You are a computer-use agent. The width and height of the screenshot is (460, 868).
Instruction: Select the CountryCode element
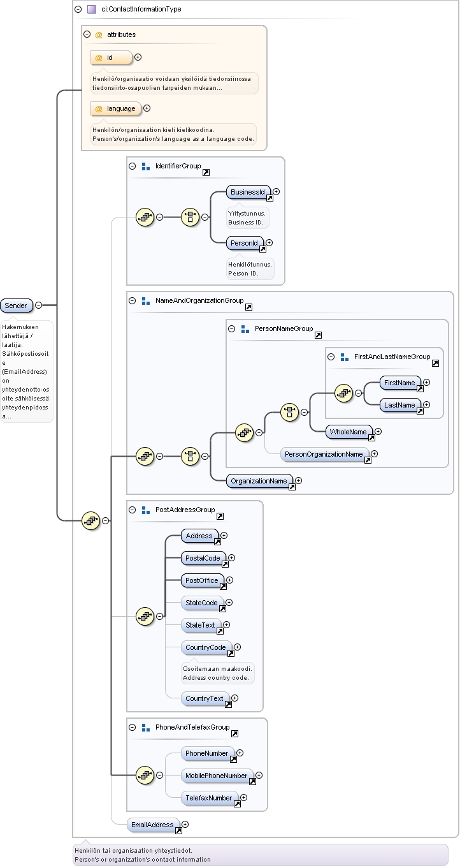207,648
